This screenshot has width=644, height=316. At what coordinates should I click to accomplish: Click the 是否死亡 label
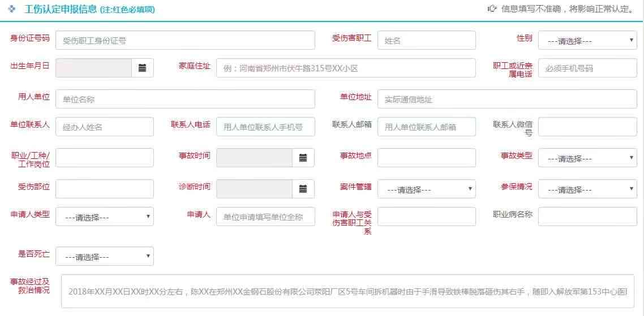click(34, 254)
